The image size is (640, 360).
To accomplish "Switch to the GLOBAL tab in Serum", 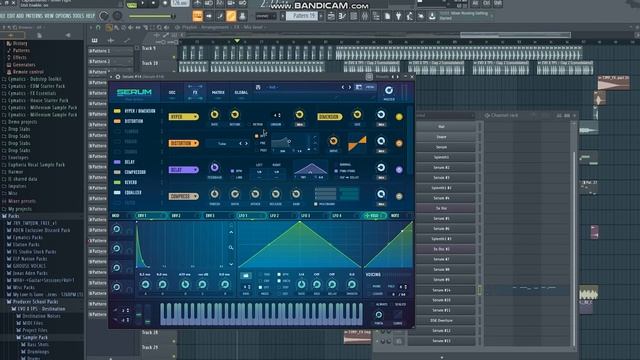I will [241, 93].
